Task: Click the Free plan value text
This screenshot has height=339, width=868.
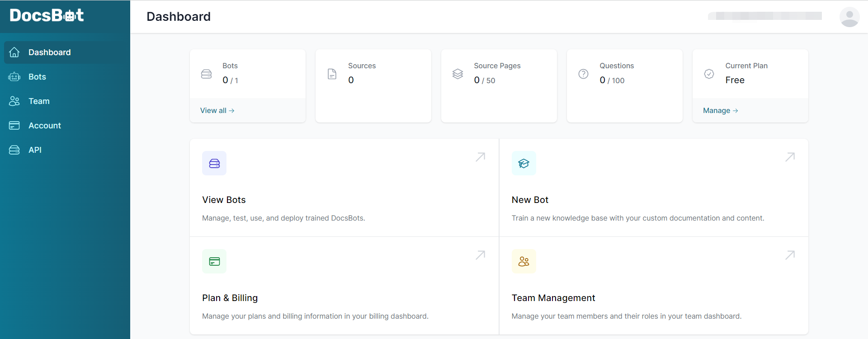Action: 735,80
